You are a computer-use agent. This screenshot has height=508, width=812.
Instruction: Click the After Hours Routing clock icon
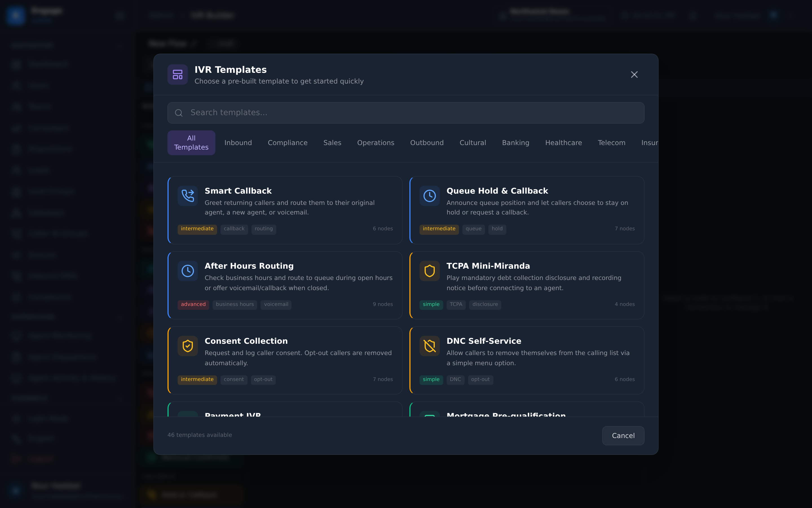pyautogui.click(x=187, y=271)
